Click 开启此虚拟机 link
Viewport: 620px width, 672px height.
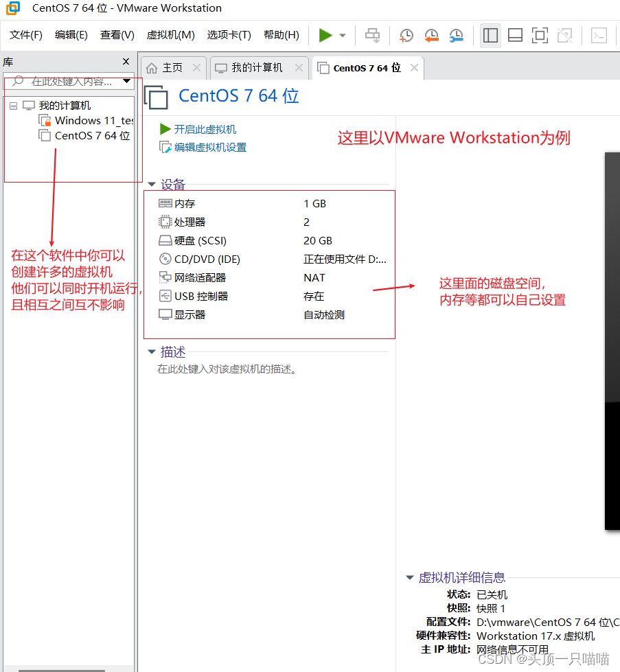(x=205, y=129)
